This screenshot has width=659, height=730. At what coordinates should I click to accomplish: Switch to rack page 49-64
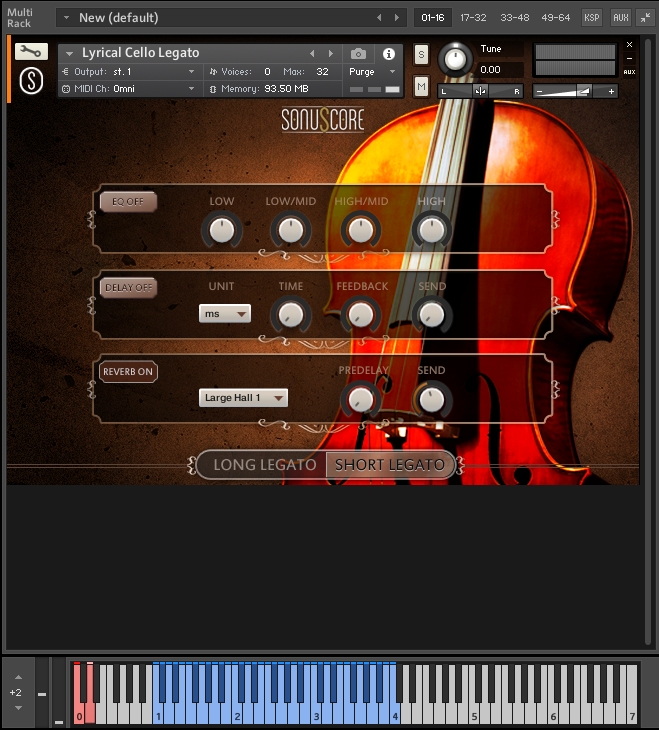[x=555, y=18]
